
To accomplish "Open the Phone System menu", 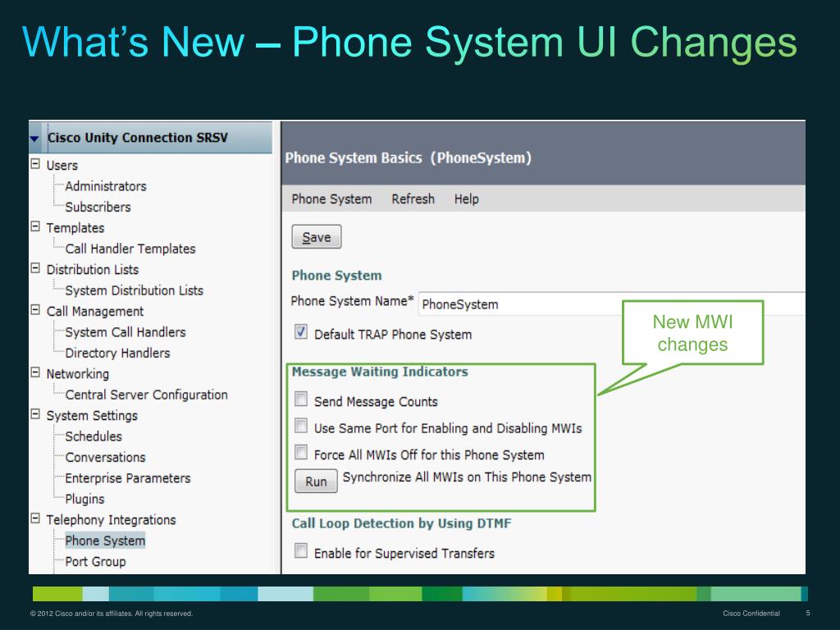I will [331, 199].
